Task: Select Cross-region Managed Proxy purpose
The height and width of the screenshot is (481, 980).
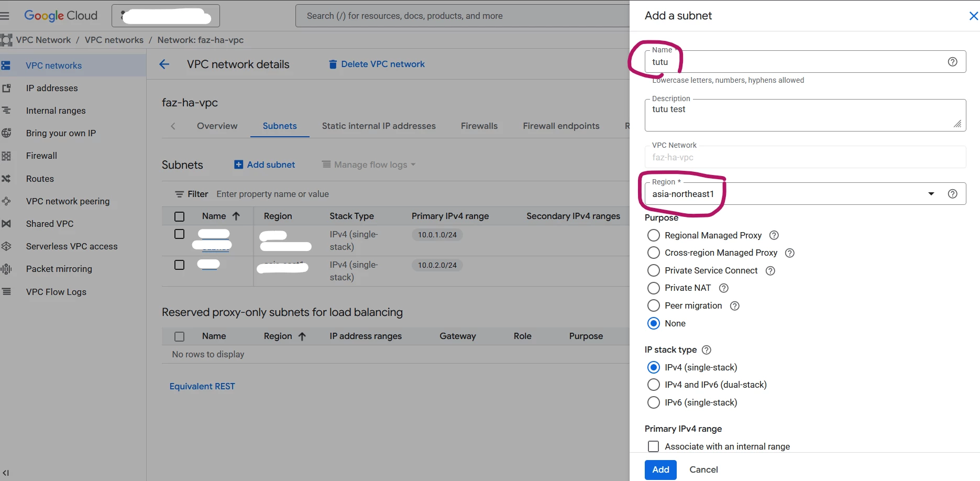Action: [654, 253]
